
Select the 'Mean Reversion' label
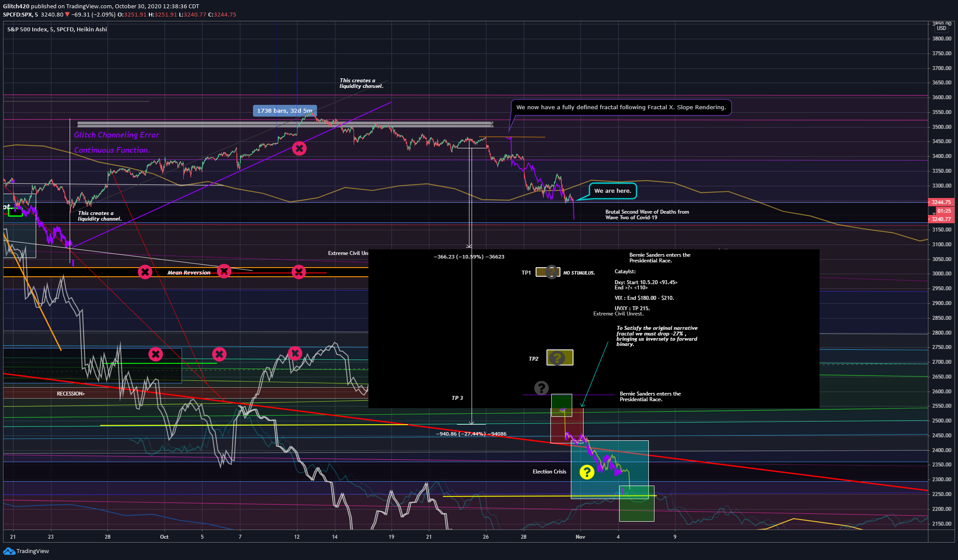coord(189,273)
